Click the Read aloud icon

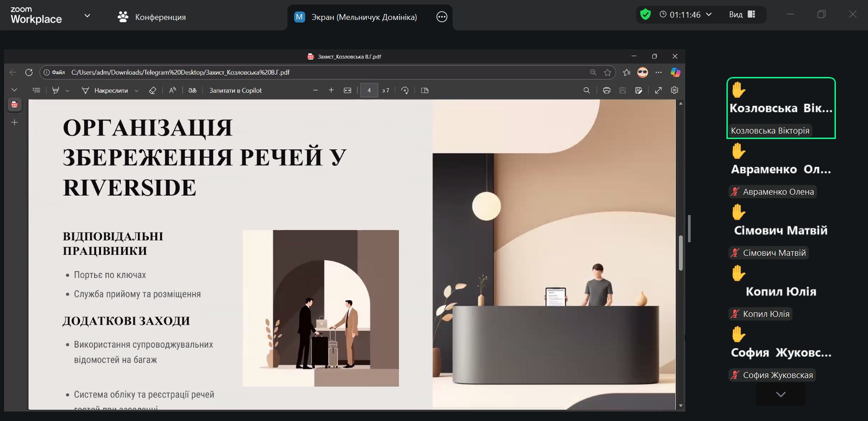point(172,91)
